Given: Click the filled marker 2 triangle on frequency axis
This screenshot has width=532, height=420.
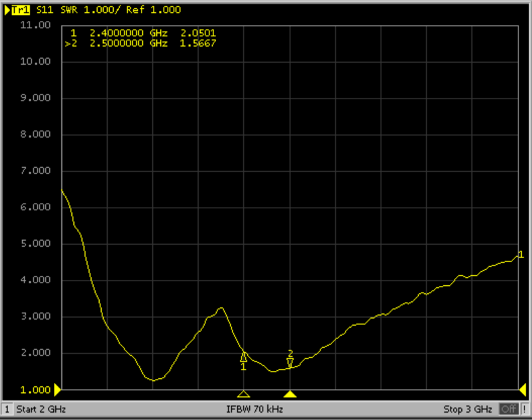Looking at the screenshot, I should tap(290, 394).
